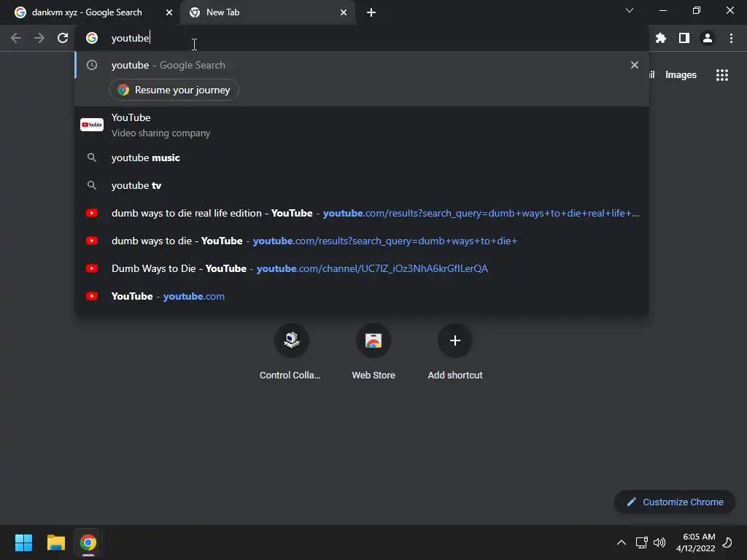The height and width of the screenshot is (560, 747).
Task: Click the Google icon in address bar
Action: pos(92,38)
